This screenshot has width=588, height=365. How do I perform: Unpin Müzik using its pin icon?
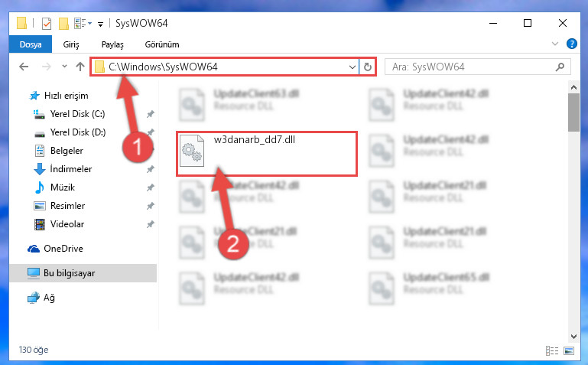point(151,187)
